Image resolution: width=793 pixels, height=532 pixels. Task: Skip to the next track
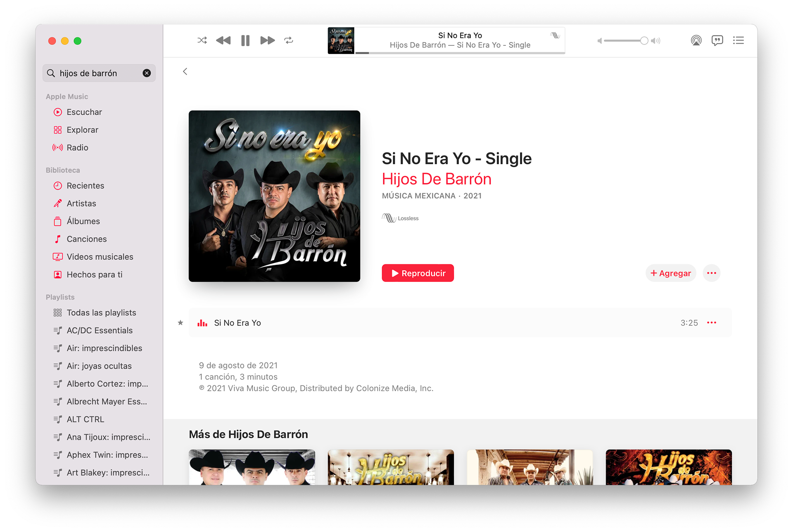coord(267,40)
